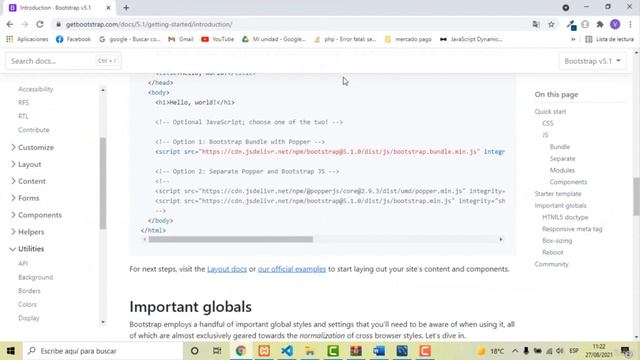Close the Introduction Bootstrap tab
The height and width of the screenshot is (360, 640).
[108, 8]
